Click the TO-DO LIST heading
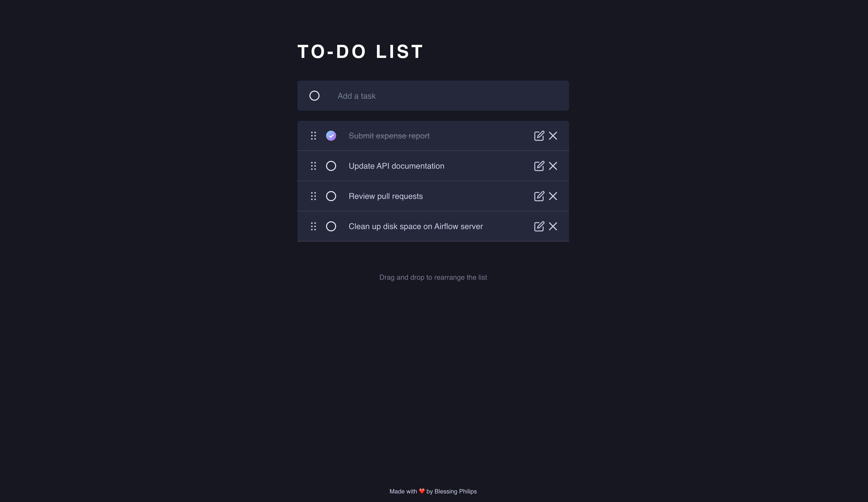Screen dimensions: 868x502 coord(360,51)
